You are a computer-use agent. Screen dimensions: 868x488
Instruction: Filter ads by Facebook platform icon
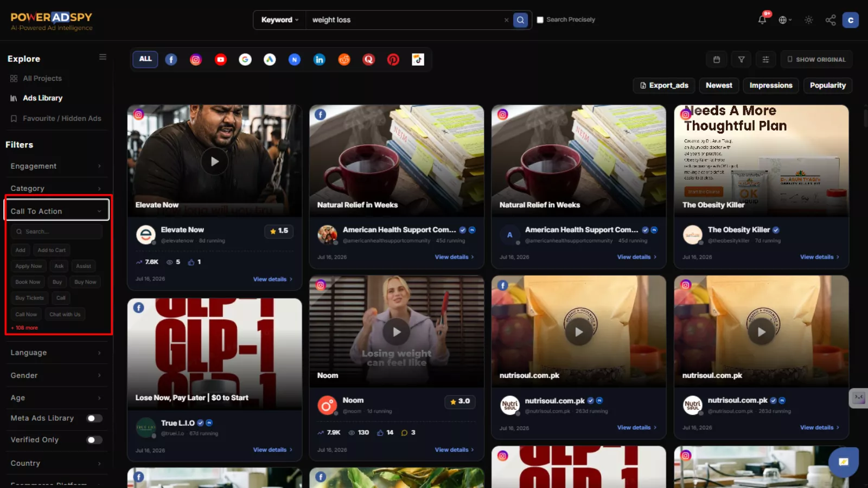coord(171,60)
